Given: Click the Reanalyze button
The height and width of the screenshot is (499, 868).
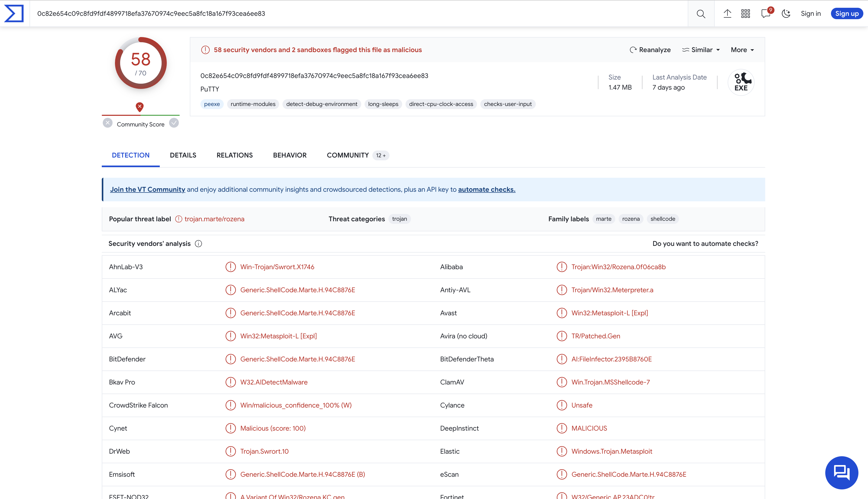Looking at the screenshot, I should coord(650,50).
